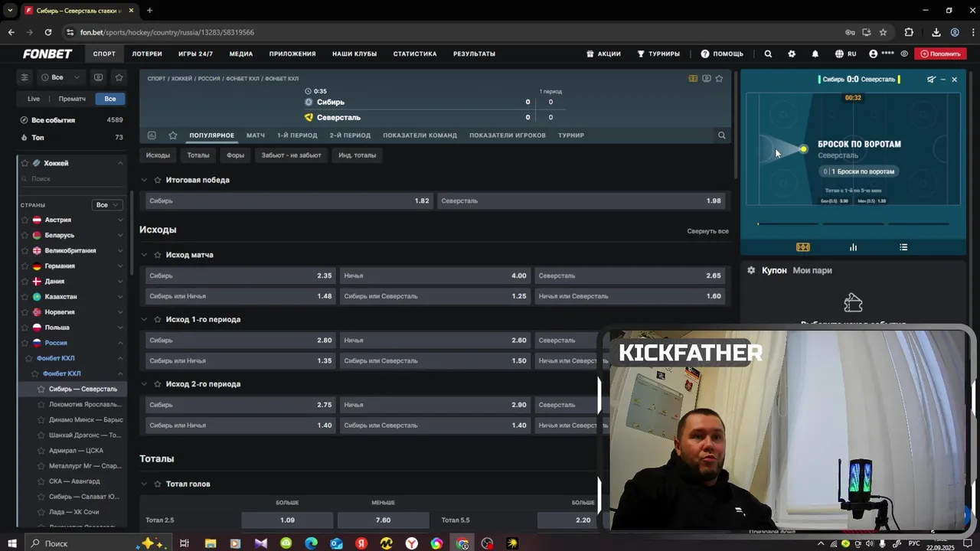
Task: Open video broadcast icon in match header
Action: pos(706,78)
